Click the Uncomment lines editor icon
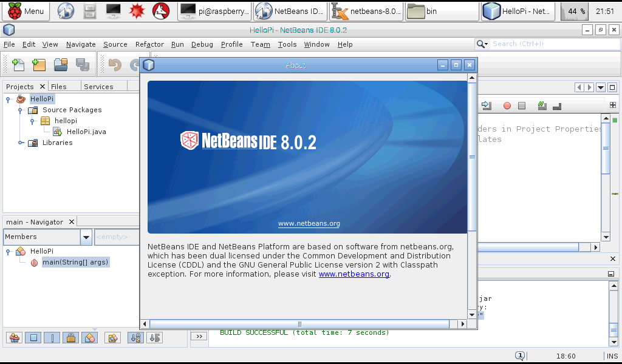 point(557,106)
